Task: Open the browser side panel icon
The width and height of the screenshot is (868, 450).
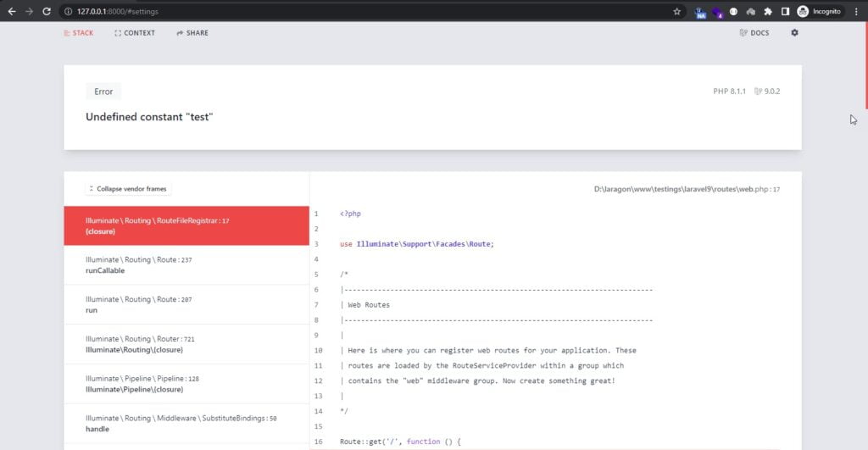Action: [785, 11]
